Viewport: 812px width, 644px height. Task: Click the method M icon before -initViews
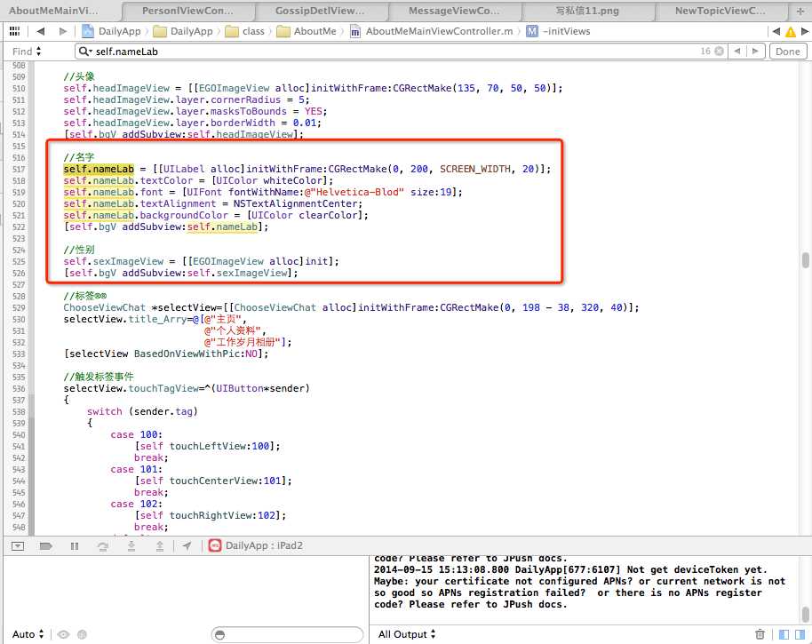[x=532, y=31]
